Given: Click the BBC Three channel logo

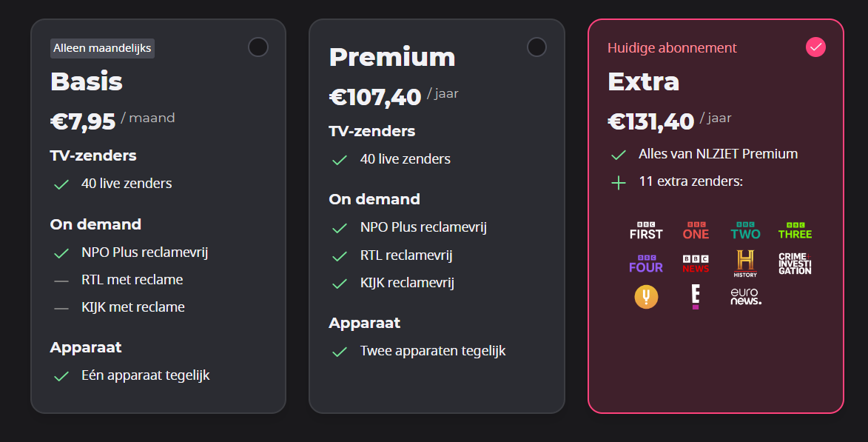Looking at the screenshot, I should 795,230.
